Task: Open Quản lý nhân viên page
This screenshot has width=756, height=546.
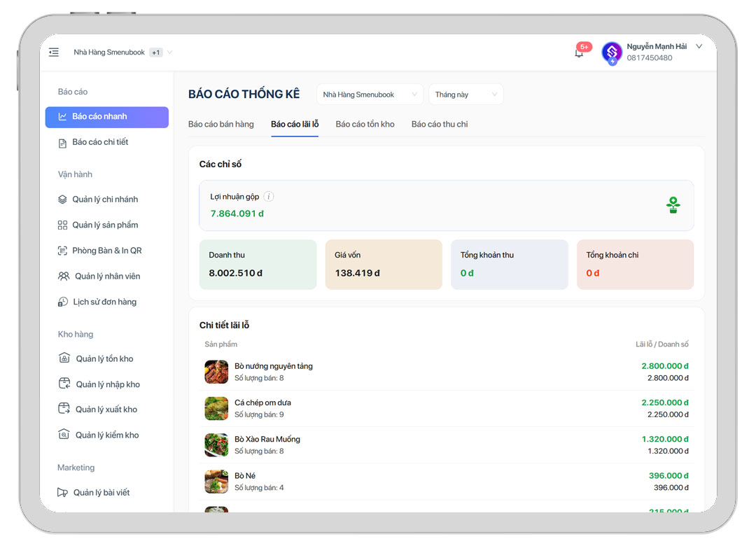Action: click(x=107, y=276)
